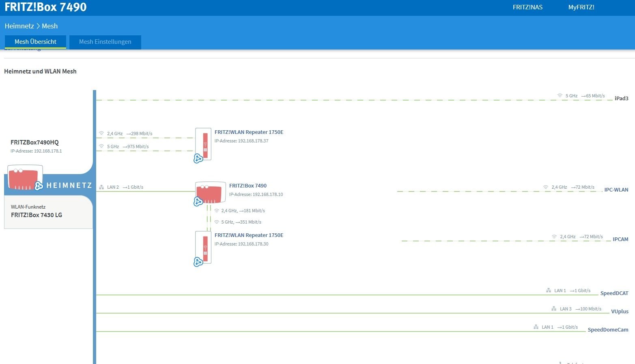Click the Heimnetz und WLAN Mesh heading

click(40, 71)
